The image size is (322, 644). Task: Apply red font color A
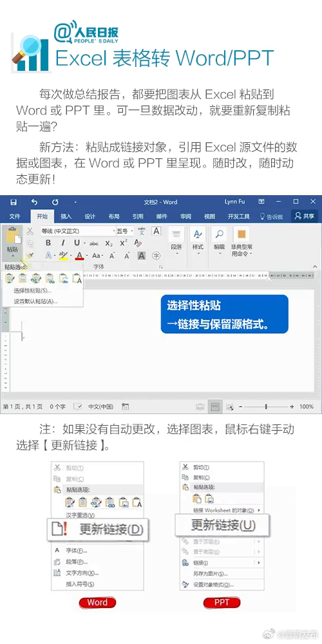point(79,256)
